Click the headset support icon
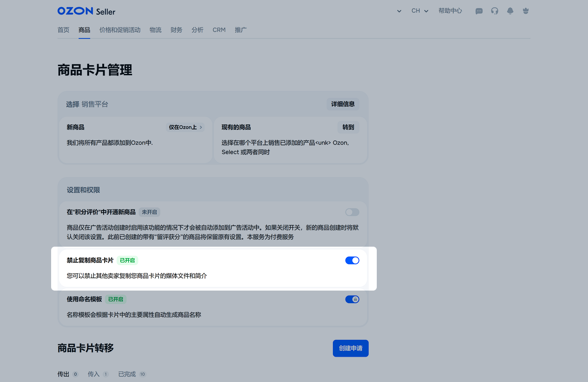This screenshot has width=588, height=382. [x=494, y=11]
